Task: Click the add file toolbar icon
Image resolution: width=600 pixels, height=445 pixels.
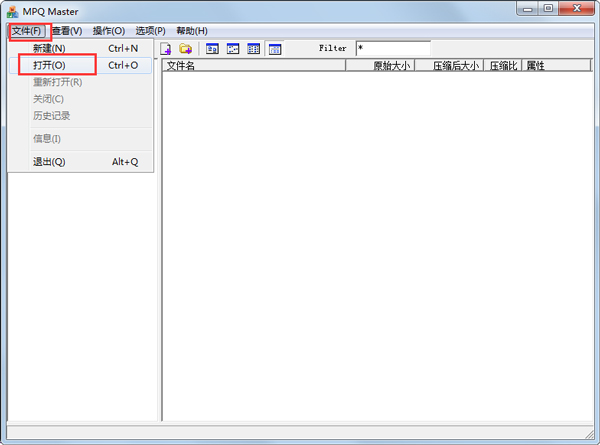Action: (x=166, y=48)
